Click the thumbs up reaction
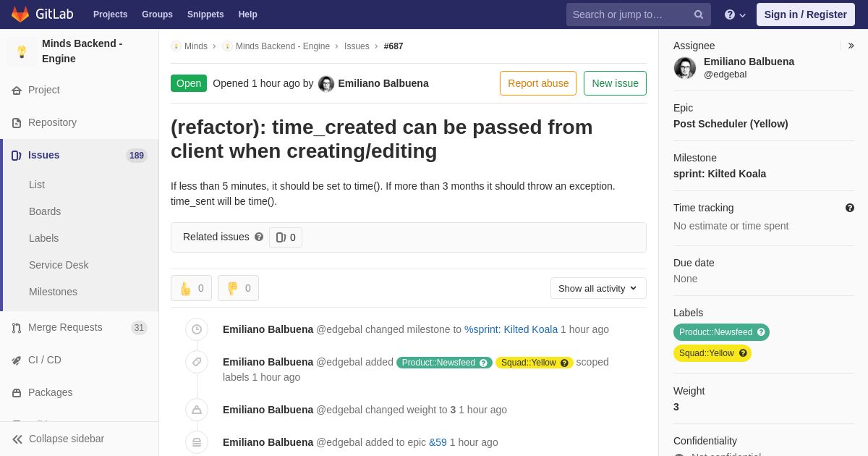The width and height of the screenshot is (868, 456). [191, 288]
